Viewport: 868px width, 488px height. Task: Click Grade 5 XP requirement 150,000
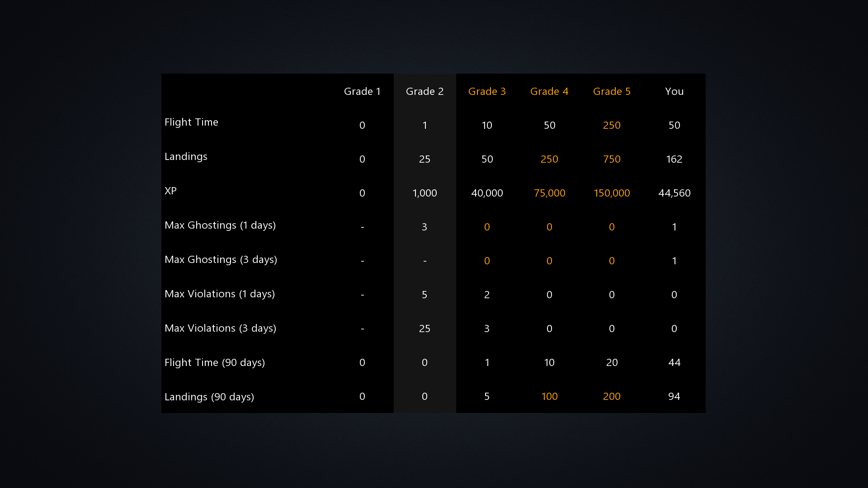click(612, 193)
